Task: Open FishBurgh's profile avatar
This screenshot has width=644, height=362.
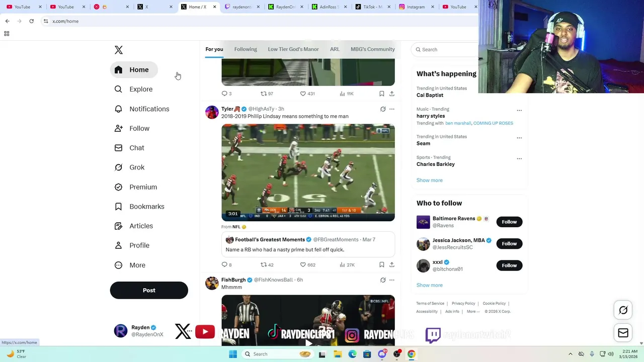Action: 212,283
